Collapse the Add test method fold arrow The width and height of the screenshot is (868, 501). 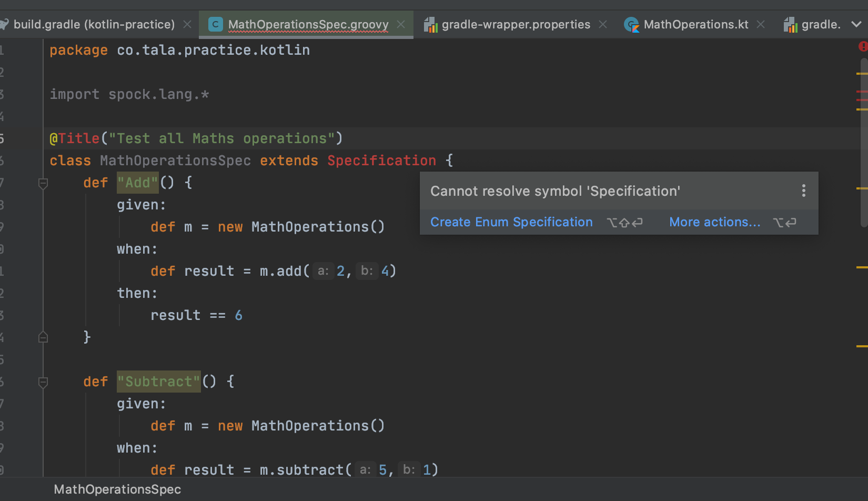[43, 183]
